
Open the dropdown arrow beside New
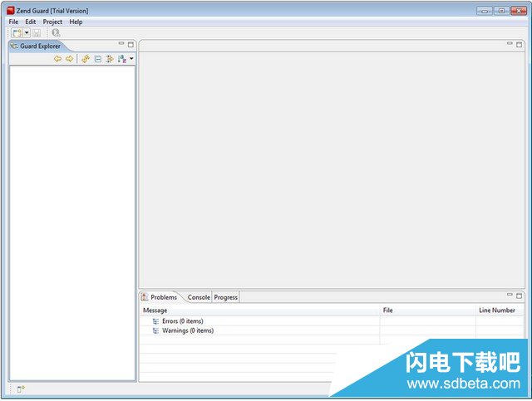tap(27, 32)
